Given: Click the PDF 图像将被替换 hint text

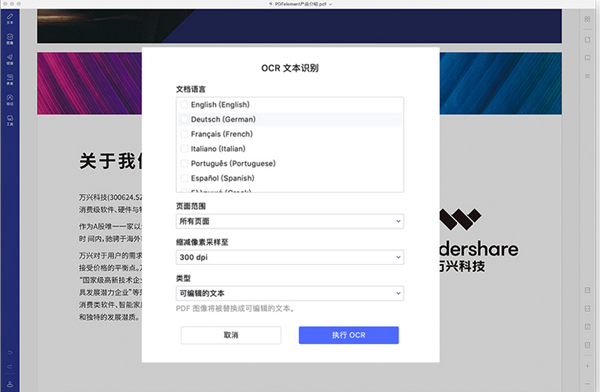Looking at the screenshot, I should [235, 309].
